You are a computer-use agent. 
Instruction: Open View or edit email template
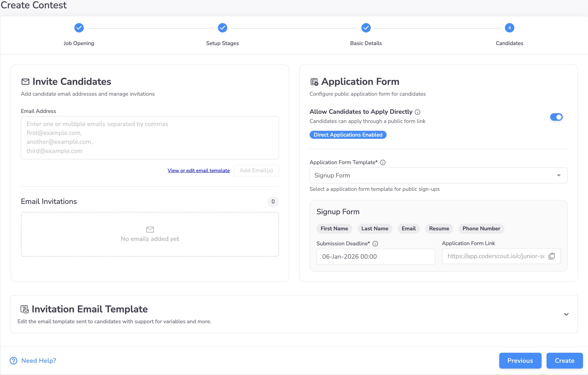coord(199,170)
